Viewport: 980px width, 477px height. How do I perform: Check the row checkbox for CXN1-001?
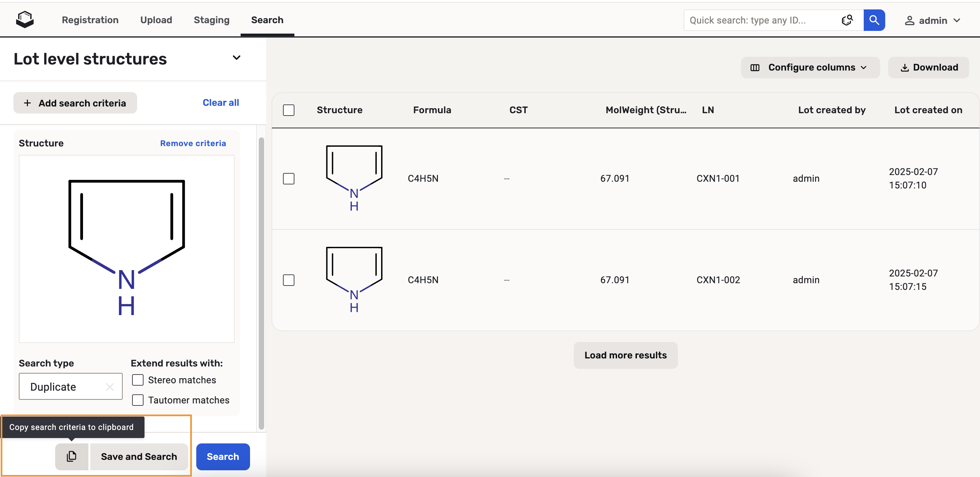click(288, 178)
